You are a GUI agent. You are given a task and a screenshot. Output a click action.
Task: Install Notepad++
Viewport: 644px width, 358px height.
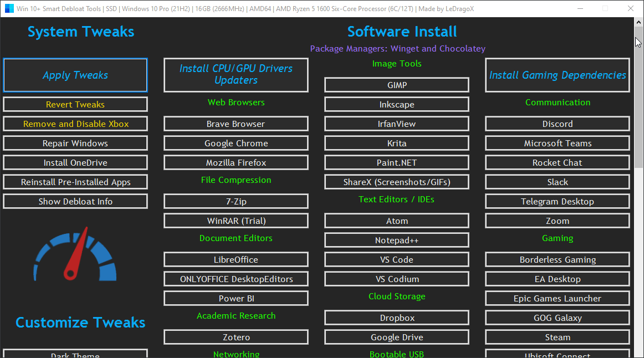click(397, 240)
